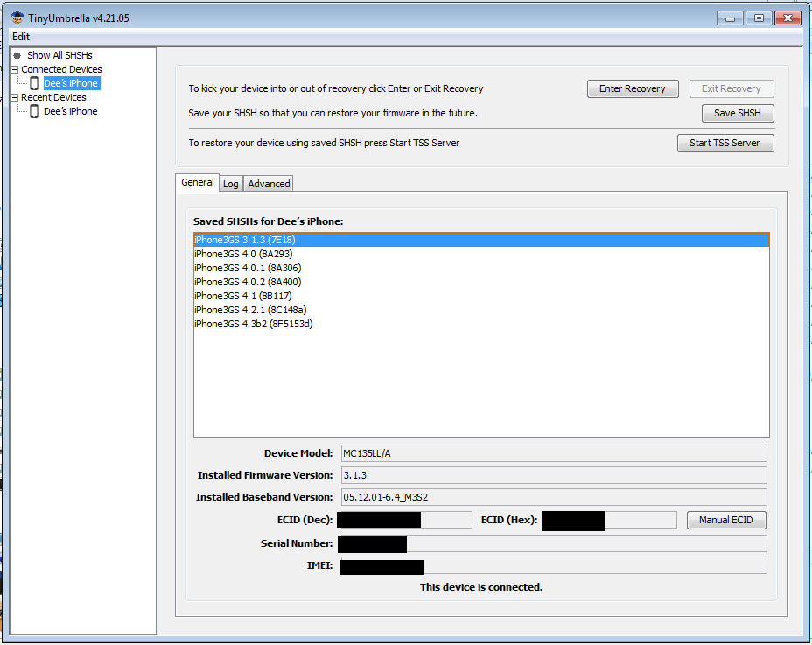Select iPhone3GS 4.2.1 (8C148a) entry
This screenshot has width=812, height=645.
pyautogui.click(x=481, y=310)
